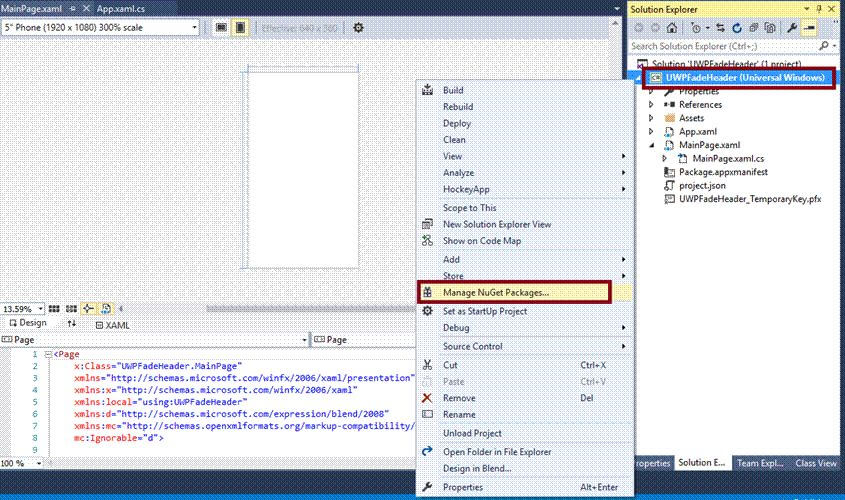This screenshot has height=500, width=845.
Task: Select Build from the context menu
Action: click(x=525, y=91)
